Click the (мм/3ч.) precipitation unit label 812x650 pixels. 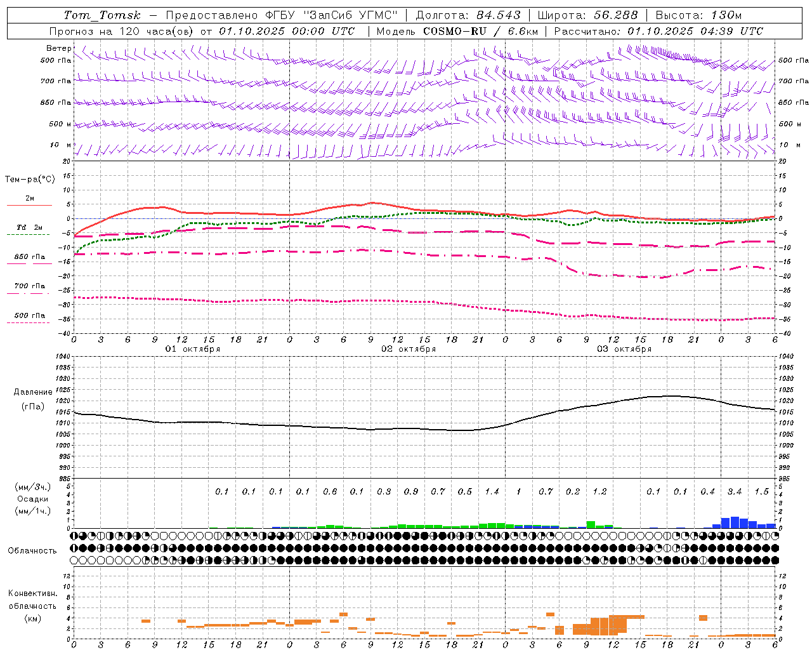(x=32, y=487)
